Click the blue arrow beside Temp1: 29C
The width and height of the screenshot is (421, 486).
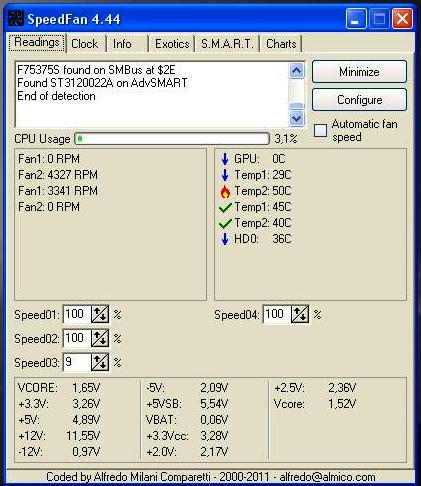pos(225,175)
